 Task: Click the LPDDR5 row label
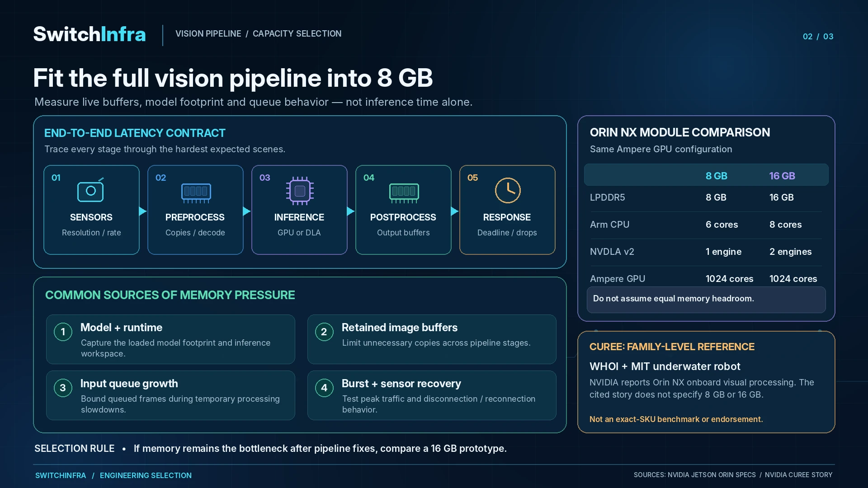point(607,197)
